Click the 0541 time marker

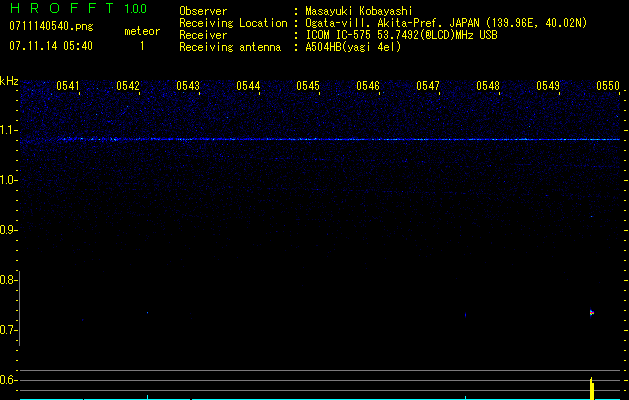(x=68, y=86)
